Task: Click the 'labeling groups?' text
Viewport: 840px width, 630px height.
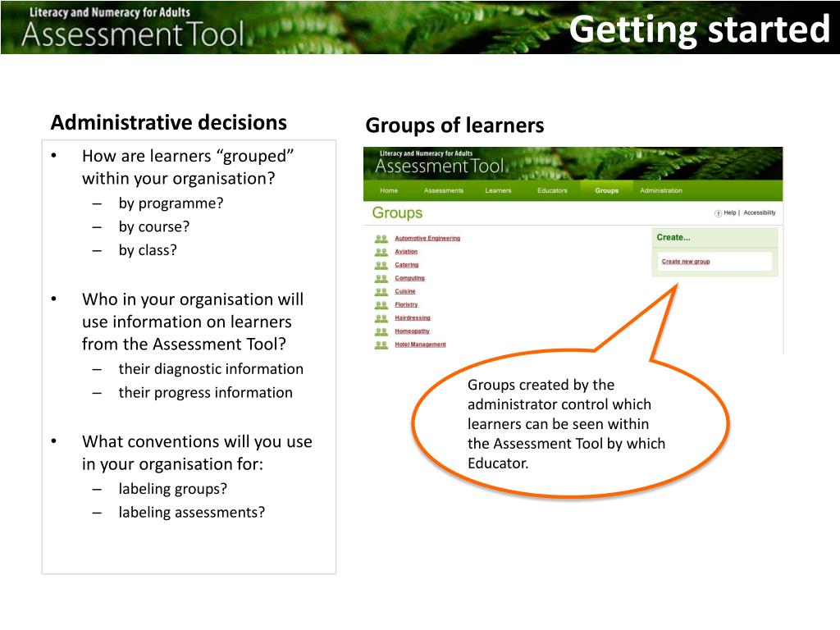Action: tap(173, 489)
